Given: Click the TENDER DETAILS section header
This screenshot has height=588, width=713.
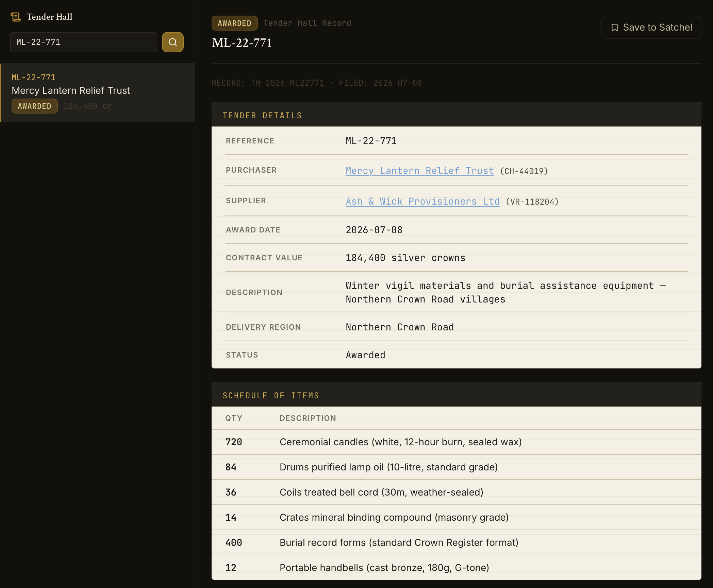Looking at the screenshot, I should click(x=456, y=115).
